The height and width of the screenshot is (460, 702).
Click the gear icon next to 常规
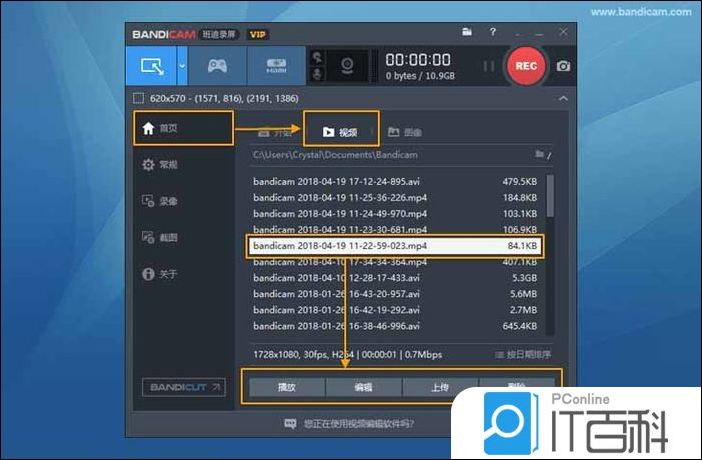coord(148,164)
